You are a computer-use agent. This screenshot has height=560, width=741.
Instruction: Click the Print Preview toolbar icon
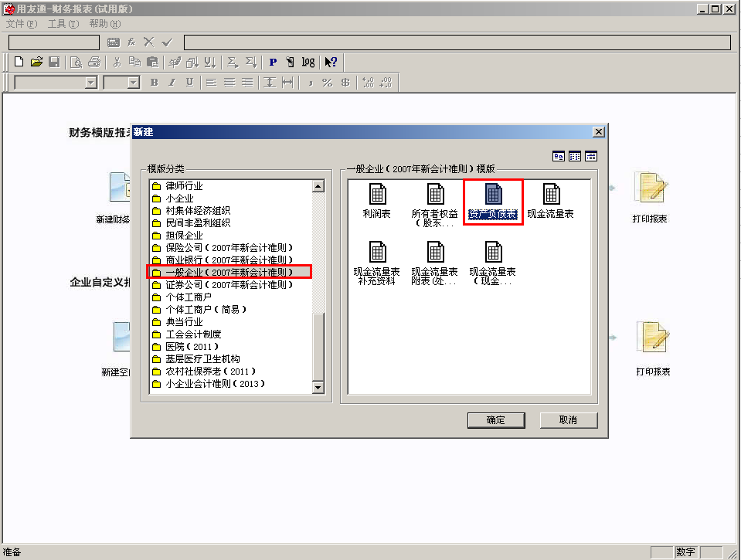76,62
